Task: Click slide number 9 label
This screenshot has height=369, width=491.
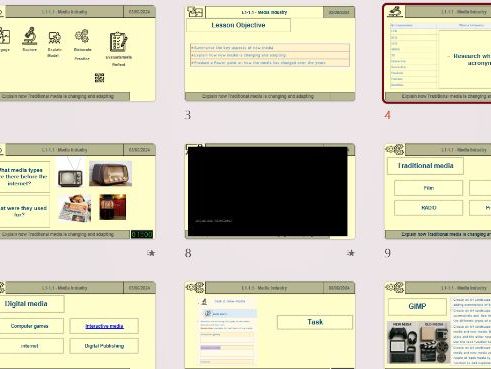Action: tap(387, 253)
